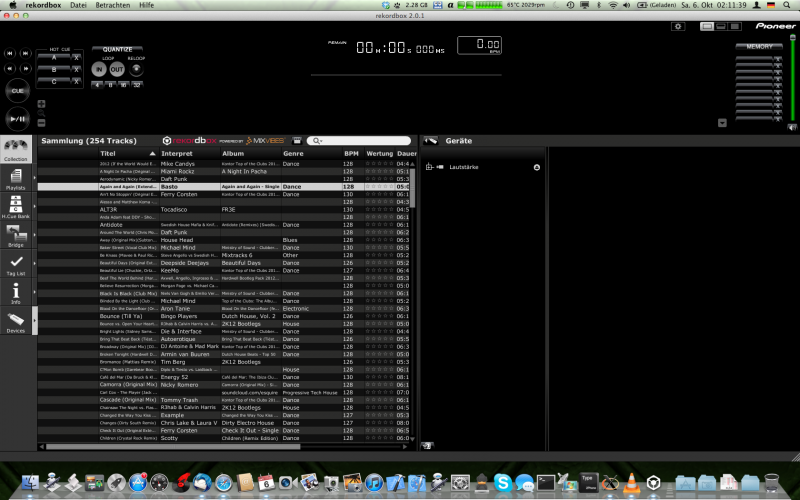800x500 pixels.
Task: Toggle Loop IN point button
Action: pyautogui.click(x=99, y=69)
